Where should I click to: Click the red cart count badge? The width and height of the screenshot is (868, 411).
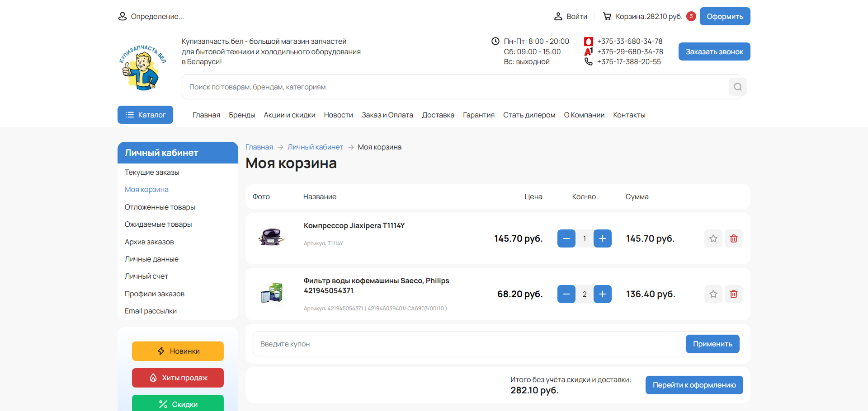[x=691, y=16]
